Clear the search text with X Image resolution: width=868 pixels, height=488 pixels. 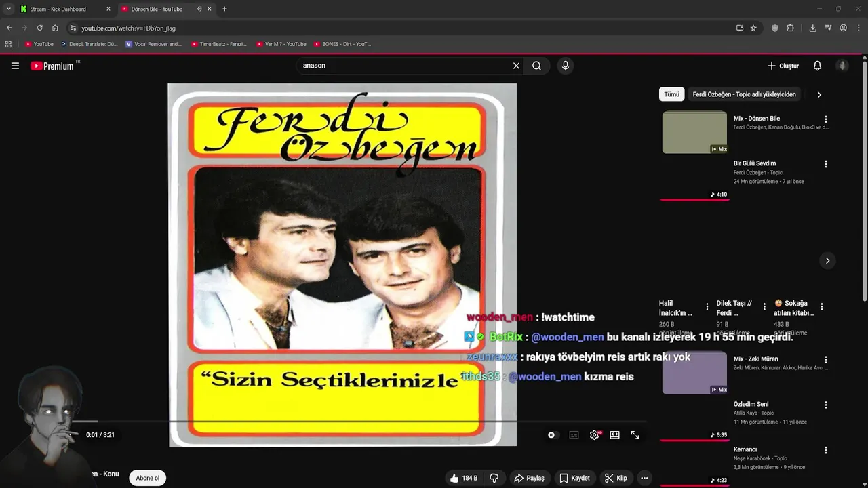click(516, 66)
